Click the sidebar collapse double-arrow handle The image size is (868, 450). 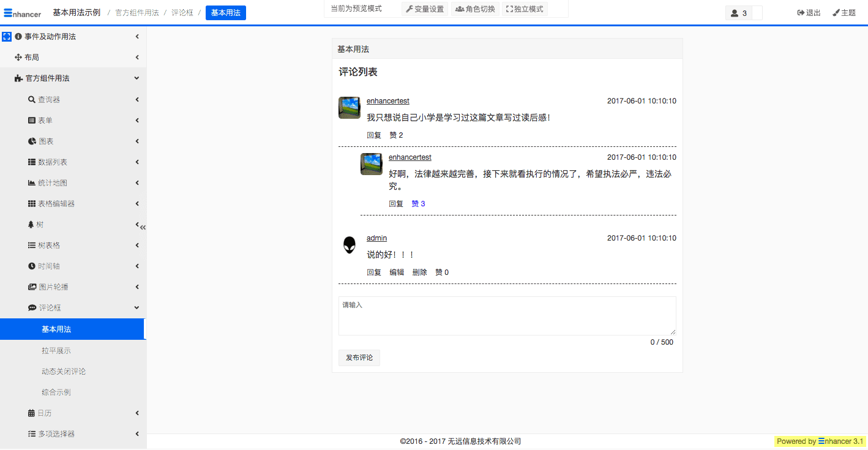coord(143,227)
